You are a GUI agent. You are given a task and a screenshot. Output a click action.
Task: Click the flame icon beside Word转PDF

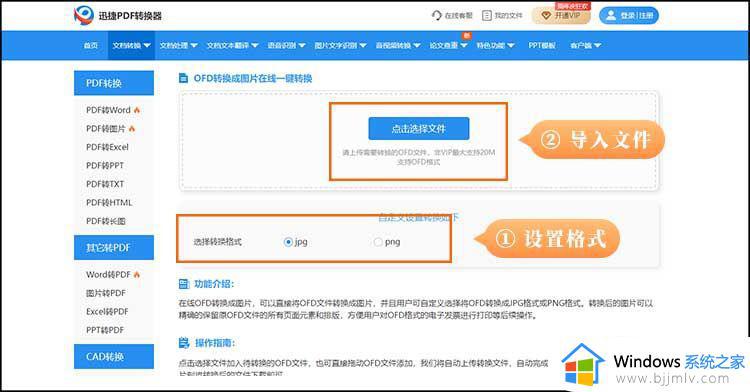137,274
